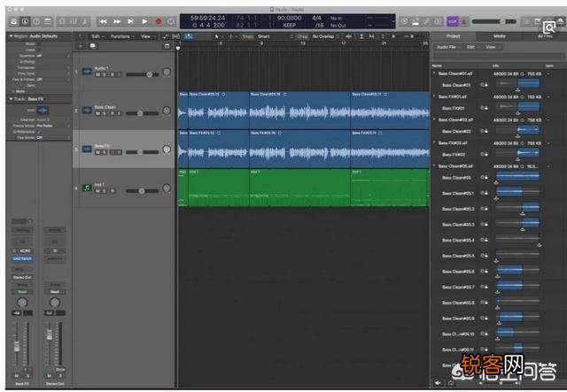This screenshot has width=567, height=392.
Task: Toggle the Inspector button in control bar
Action: coord(25,21)
